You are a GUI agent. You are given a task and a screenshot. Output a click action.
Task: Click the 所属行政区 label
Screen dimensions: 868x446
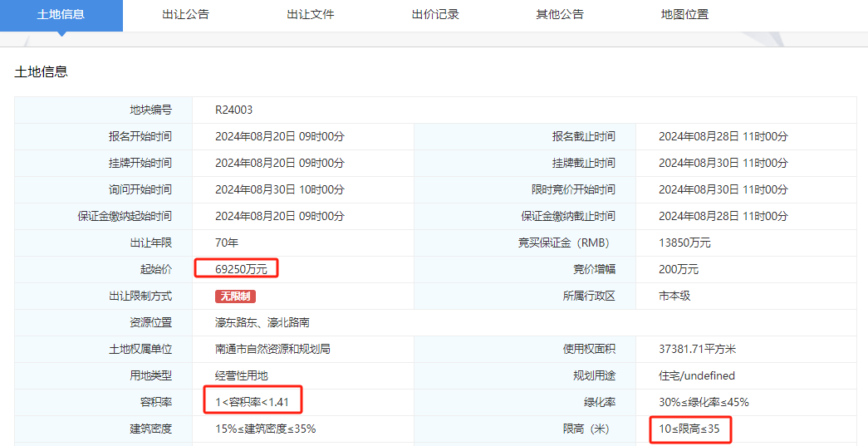(x=589, y=296)
